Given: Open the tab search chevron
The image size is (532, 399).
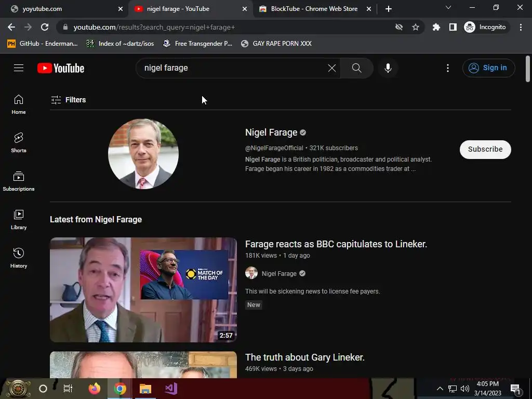Looking at the screenshot, I should tap(448, 7).
